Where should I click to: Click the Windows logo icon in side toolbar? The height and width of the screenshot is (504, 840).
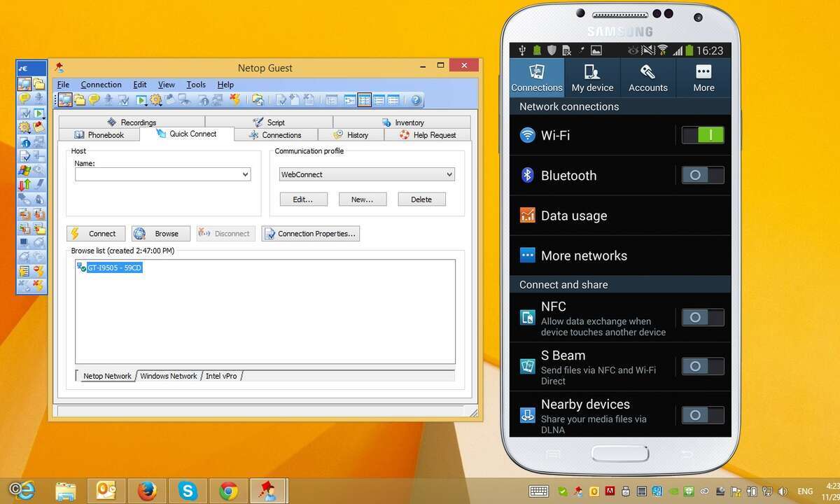[x=24, y=170]
